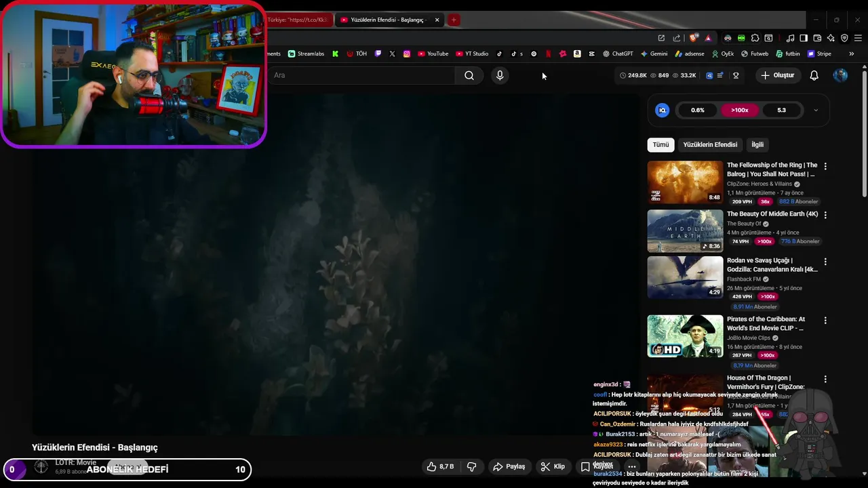Screen dimensions: 868x488
Task: Open the TÖH bookmark
Action: (357, 54)
